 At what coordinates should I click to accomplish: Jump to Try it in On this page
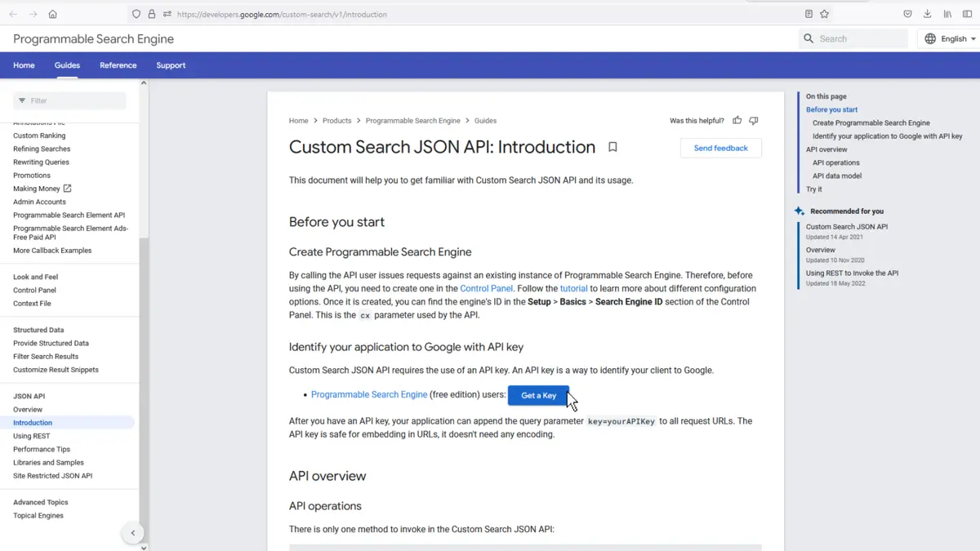tap(814, 189)
